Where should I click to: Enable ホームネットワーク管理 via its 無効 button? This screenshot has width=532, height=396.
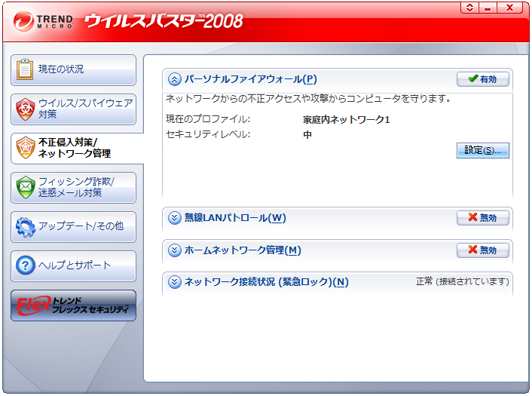tap(483, 250)
